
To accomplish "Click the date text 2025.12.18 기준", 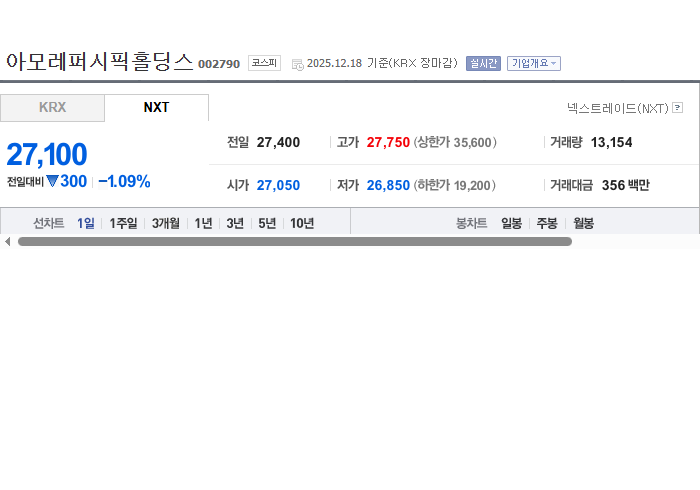I will point(347,63).
